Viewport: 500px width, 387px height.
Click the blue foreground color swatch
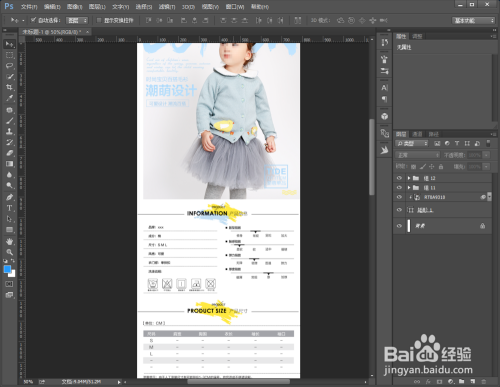tap(7, 269)
